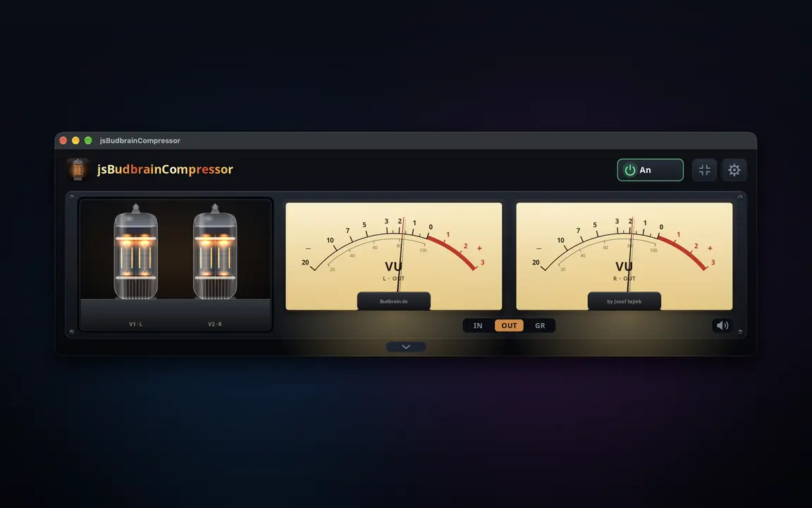Click the jsBudbrainCompressor heading text
The image size is (812, 508).
[165, 169]
